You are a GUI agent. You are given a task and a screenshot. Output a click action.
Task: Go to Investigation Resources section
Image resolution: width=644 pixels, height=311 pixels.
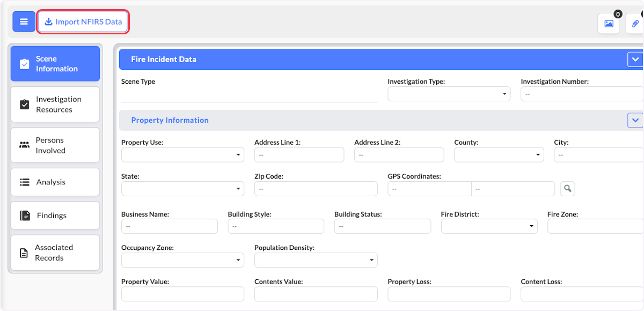[x=55, y=105]
